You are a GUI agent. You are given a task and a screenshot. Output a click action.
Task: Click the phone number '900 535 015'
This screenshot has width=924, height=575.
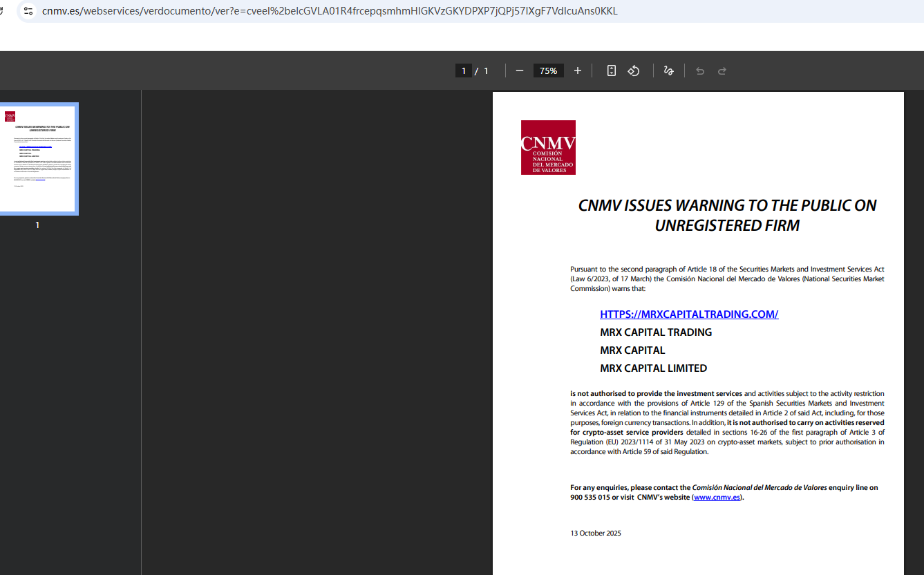pyautogui.click(x=590, y=498)
